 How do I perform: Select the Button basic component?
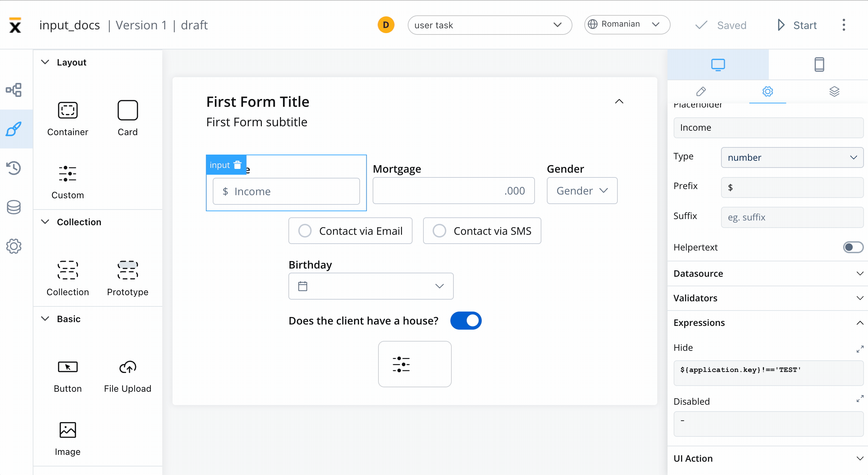pos(68,376)
